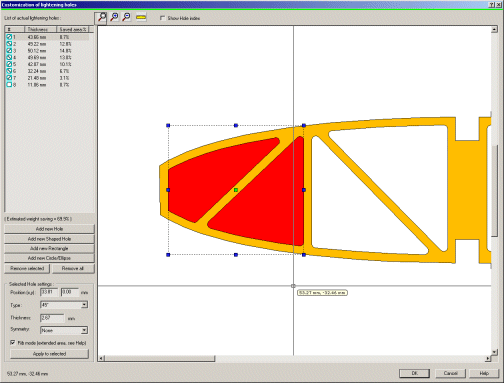Click the context help question mark in title bar
This screenshot has width=504, height=383.
click(x=492, y=5)
